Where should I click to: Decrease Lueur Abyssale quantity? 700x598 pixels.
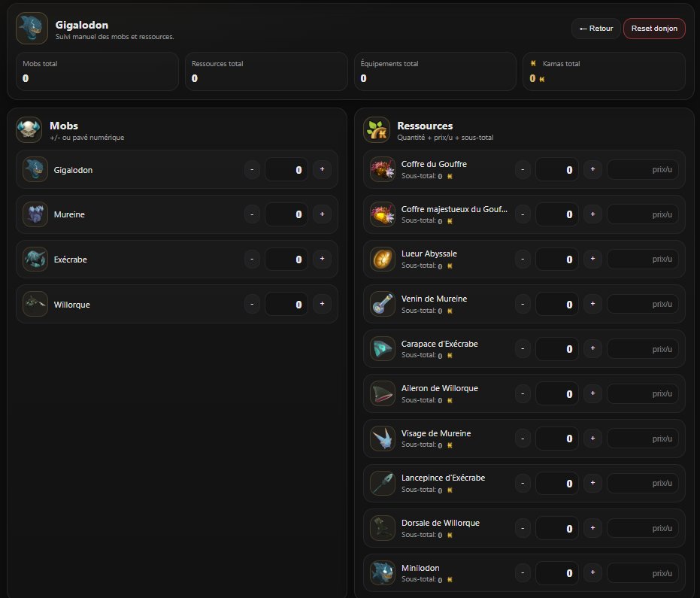point(523,259)
